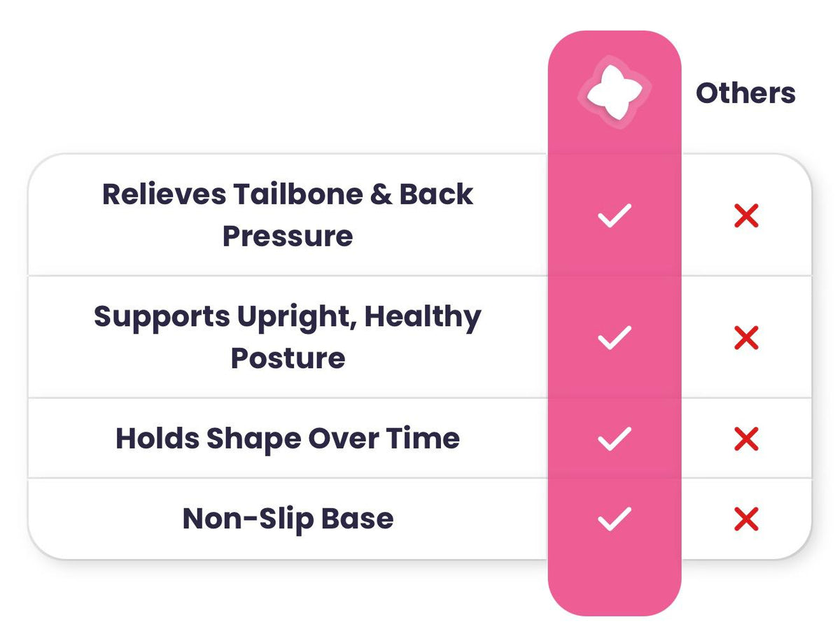Viewport: 840px width, 636px height.
Task: Click the Others column header
Action: [745, 93]
